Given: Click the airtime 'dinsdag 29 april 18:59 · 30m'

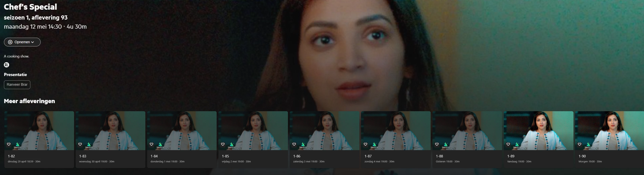Looking at the screenshot, I should (x=24, y=162).
